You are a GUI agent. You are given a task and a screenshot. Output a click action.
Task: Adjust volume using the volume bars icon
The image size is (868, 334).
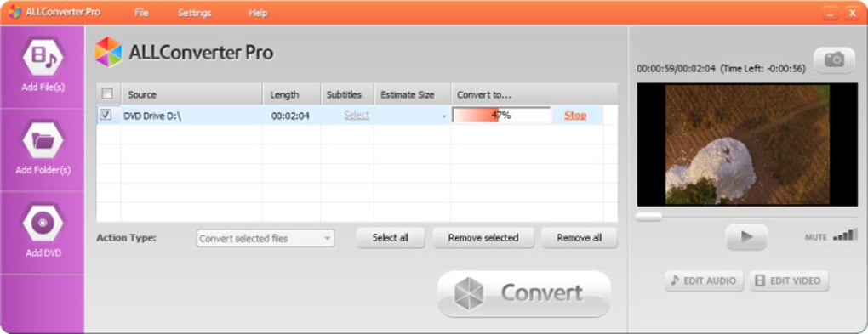point(845,235)
